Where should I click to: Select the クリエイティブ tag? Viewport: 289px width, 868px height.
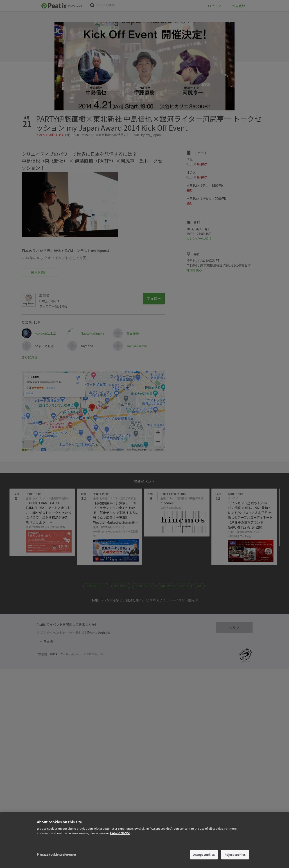pos(144,586)
